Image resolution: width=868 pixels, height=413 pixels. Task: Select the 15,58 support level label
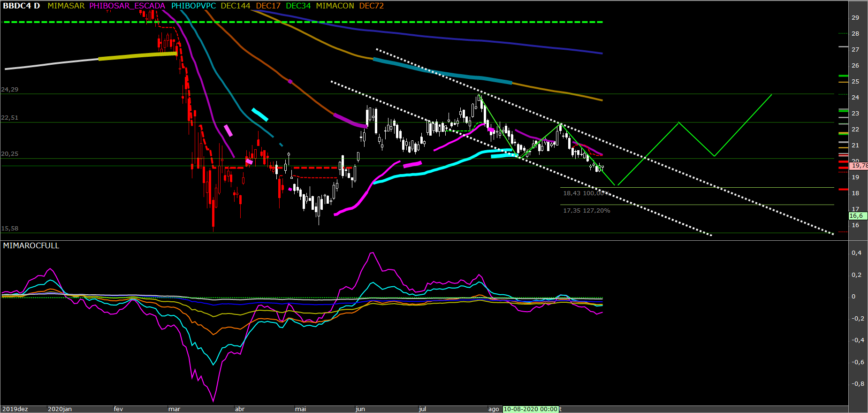10,228
